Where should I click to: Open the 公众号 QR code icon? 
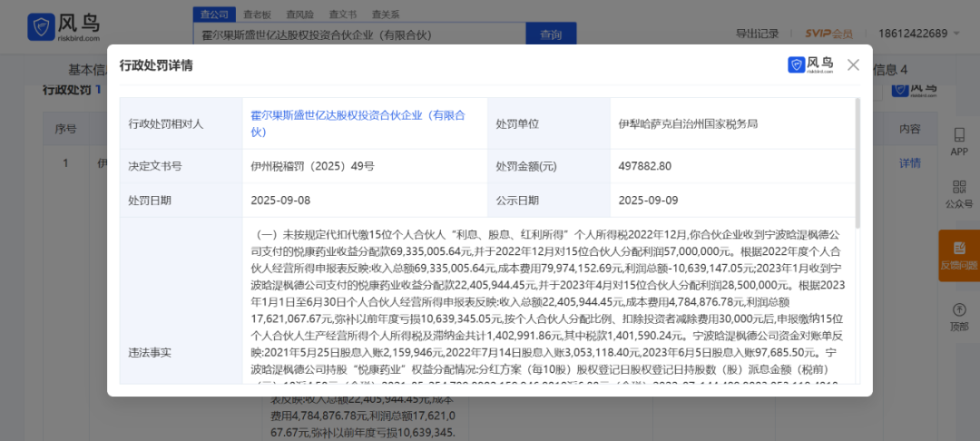pos(959,192)
